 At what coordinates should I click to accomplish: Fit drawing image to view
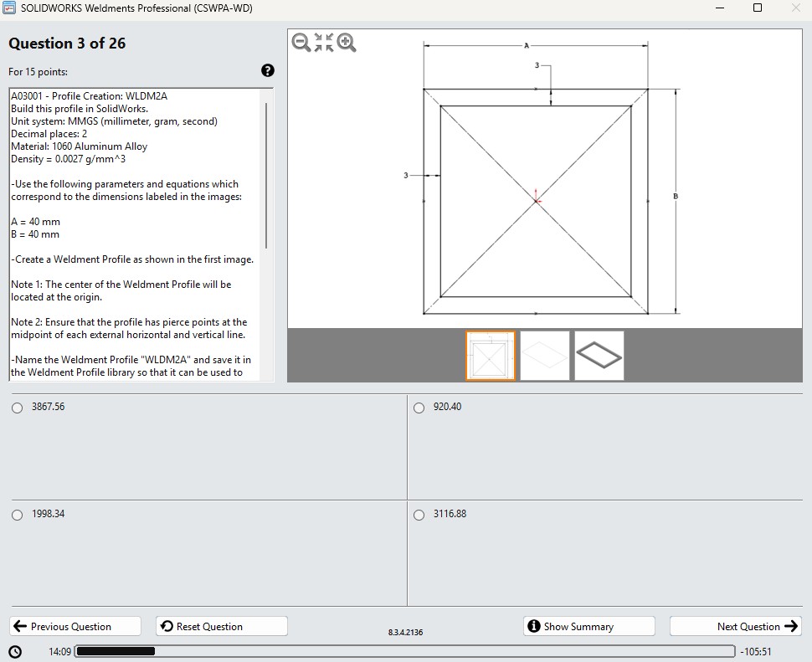(x=324, y=42)
